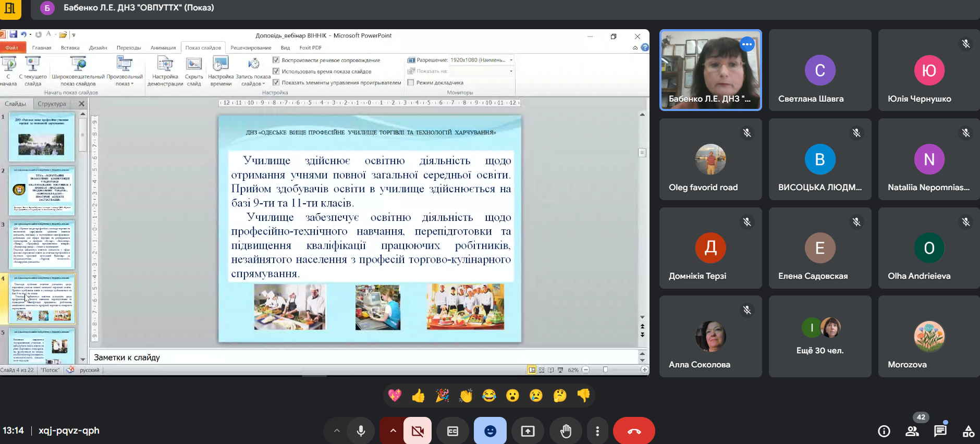980x444 pixels.
Task: Turn on camera button
Action: [418, 431]
